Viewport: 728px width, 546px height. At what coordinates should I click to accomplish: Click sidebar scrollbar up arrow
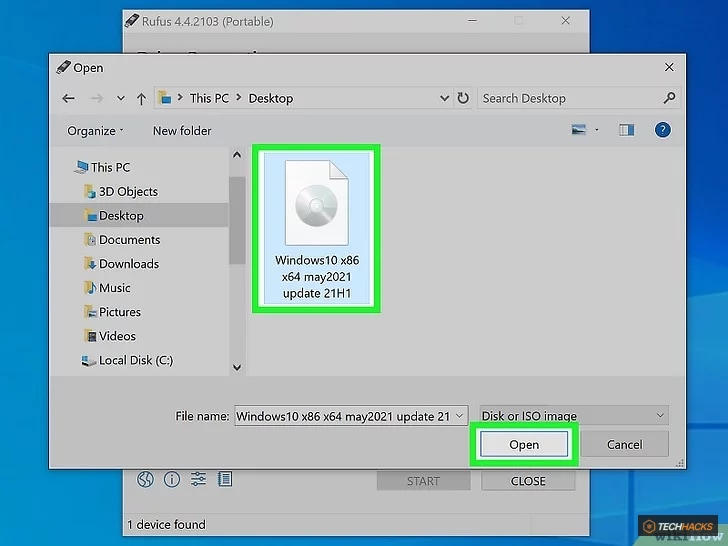click(x=237, y=155)
